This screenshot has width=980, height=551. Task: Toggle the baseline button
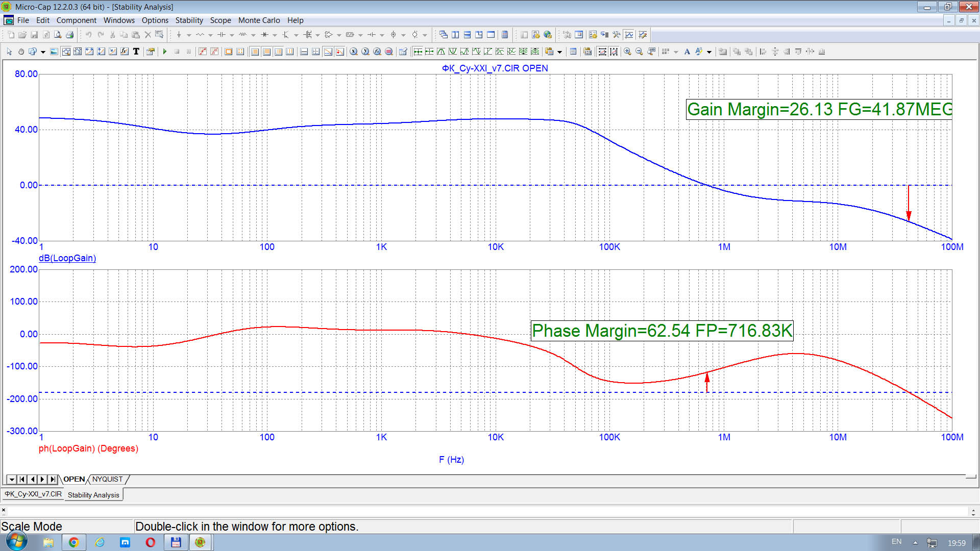coord(304,52)
